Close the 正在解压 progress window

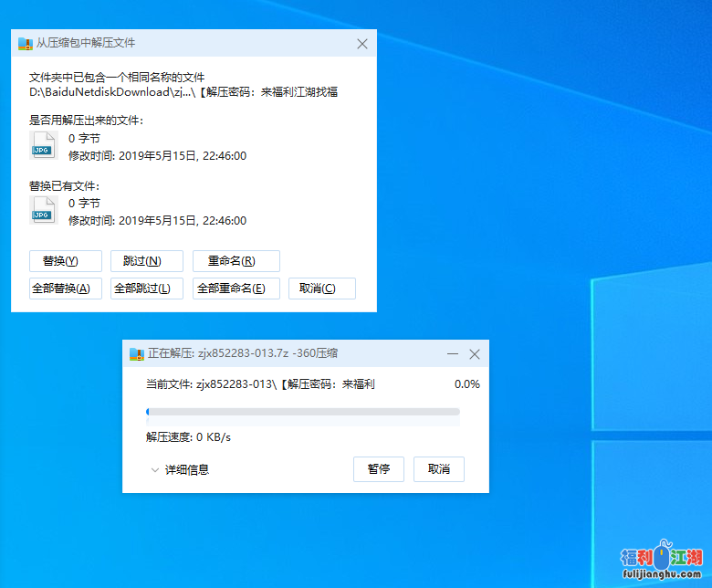[474, 353]
